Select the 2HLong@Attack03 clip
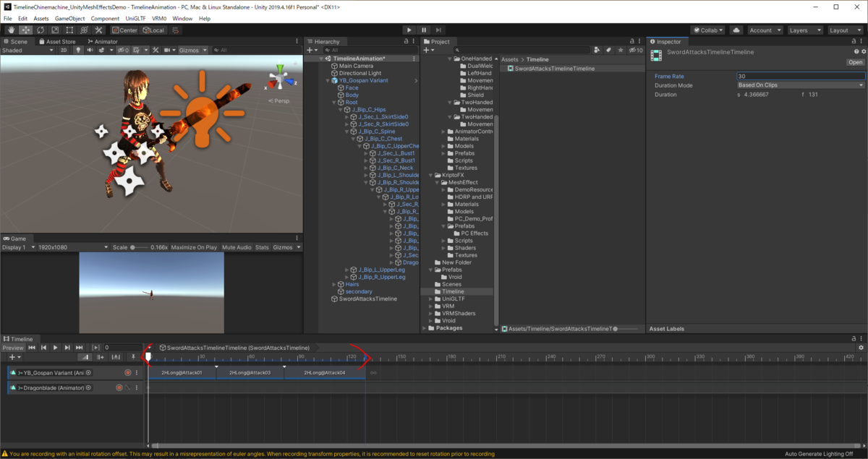The image size is (868, 459). click(x=250, y=372)
